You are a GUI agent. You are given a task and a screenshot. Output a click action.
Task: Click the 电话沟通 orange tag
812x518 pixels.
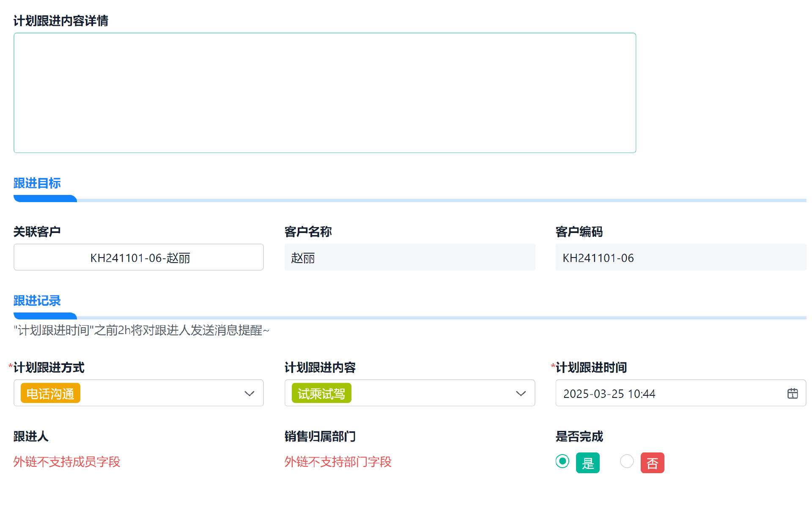point(50,394)
